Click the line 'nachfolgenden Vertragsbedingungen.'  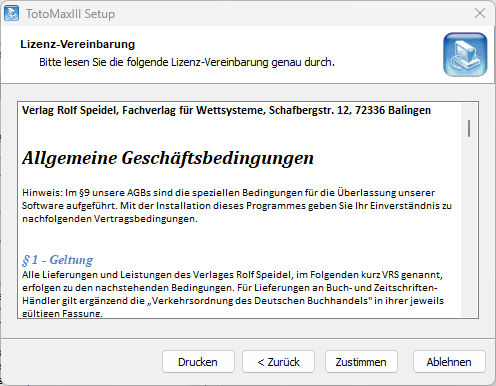(x=110, y=219)
